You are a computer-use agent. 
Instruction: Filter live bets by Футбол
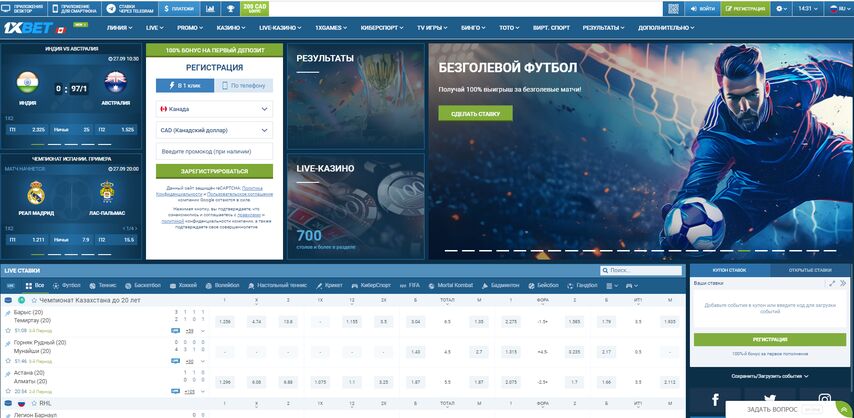point(66,285)
